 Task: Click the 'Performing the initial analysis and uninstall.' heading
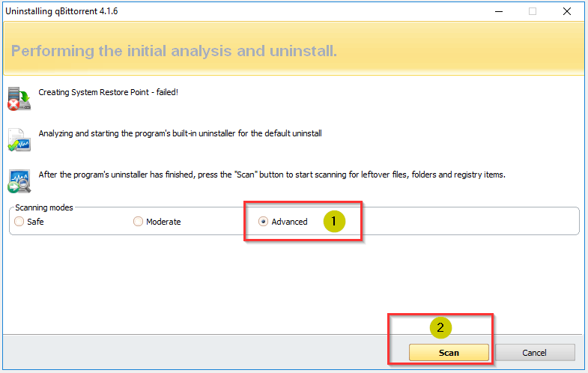coord(174,51)
